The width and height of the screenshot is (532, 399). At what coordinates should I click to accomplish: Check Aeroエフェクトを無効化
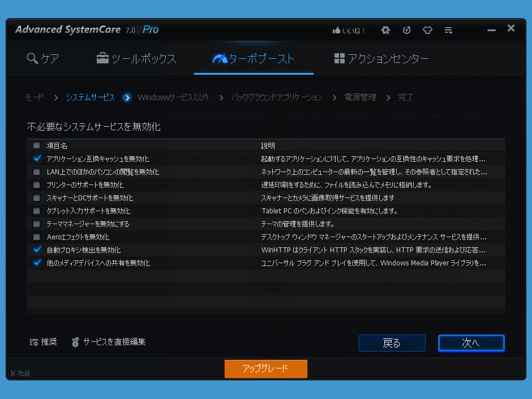[x=36, y=237]
